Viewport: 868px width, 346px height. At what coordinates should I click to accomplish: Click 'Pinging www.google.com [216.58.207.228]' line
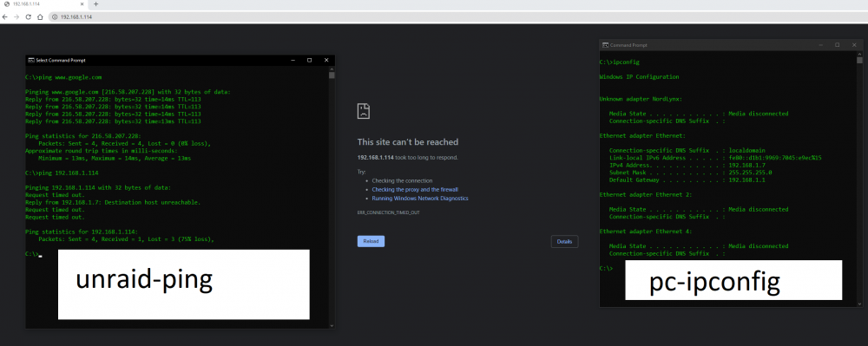[128, 92]
